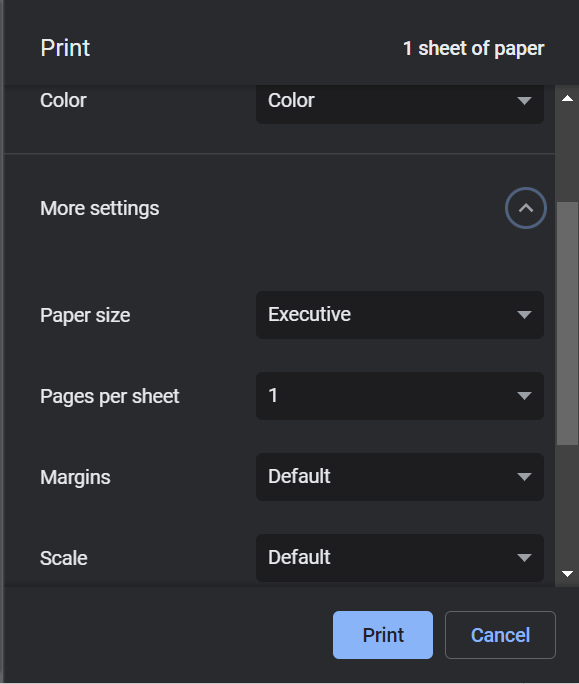
Task: Open the Pages per sheet dropdown
Action: click(400, 396)
